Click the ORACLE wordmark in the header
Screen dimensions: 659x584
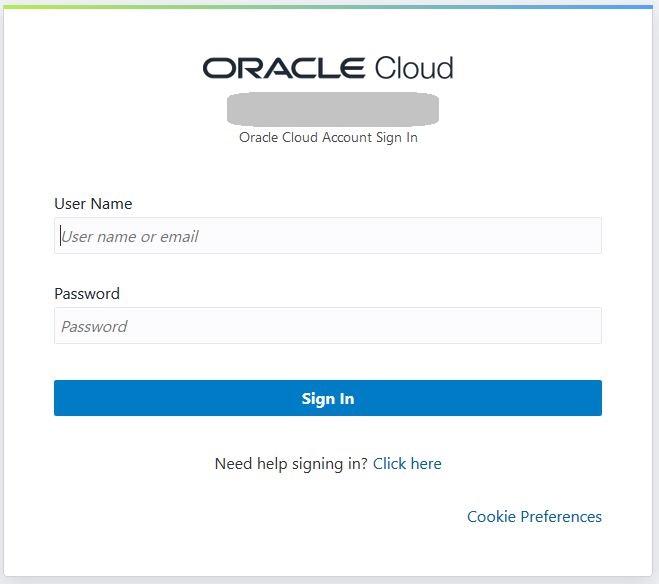click(x=284, y=68)
